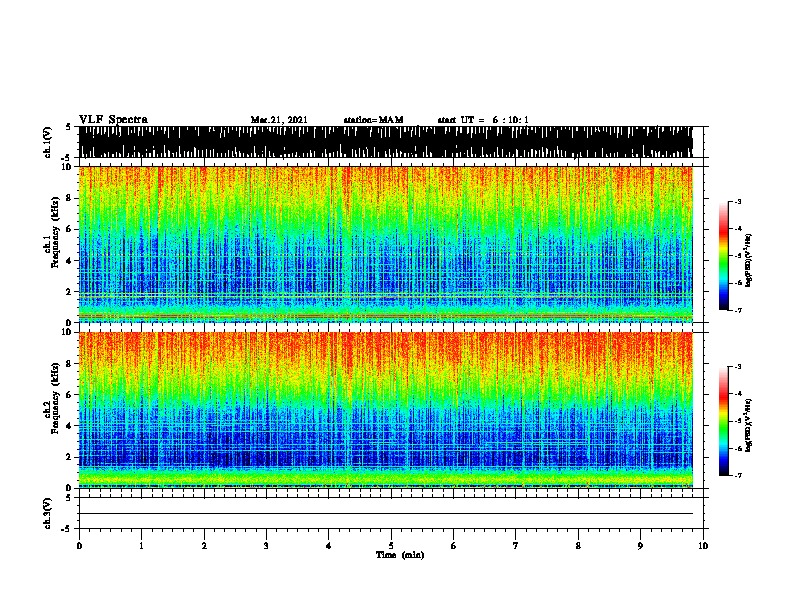Click the "8" kHz tick on ch.1 frequency axis

70,198
